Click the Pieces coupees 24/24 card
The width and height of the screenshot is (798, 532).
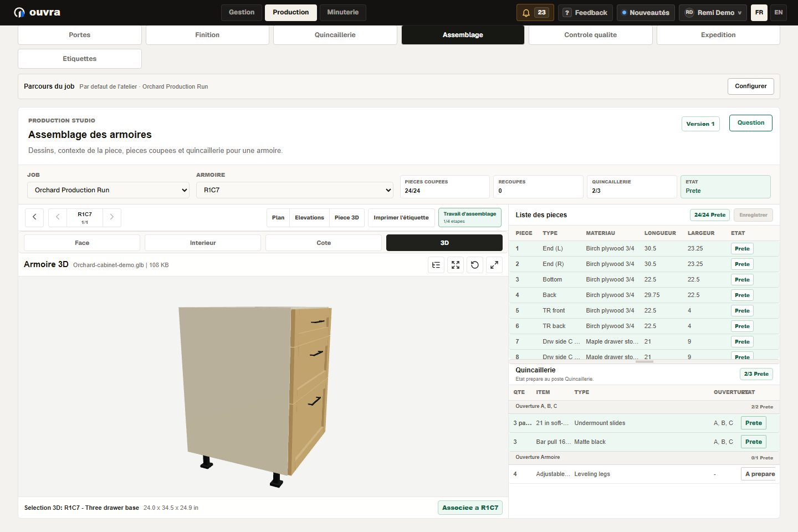[445, 187]
